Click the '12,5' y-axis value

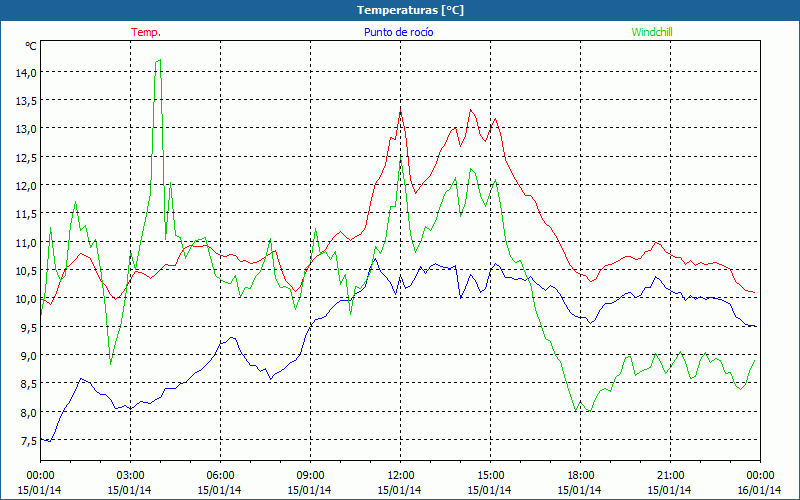click(27, 158)
